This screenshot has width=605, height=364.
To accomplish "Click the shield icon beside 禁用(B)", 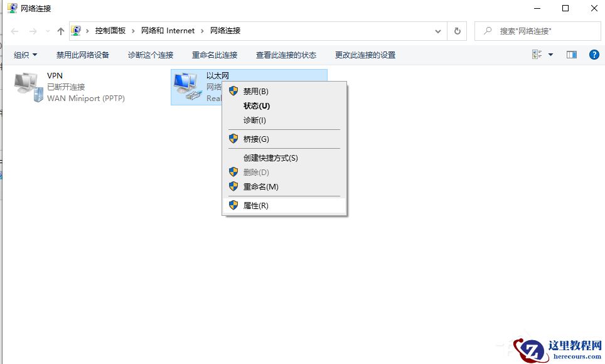I will point(233,91).
